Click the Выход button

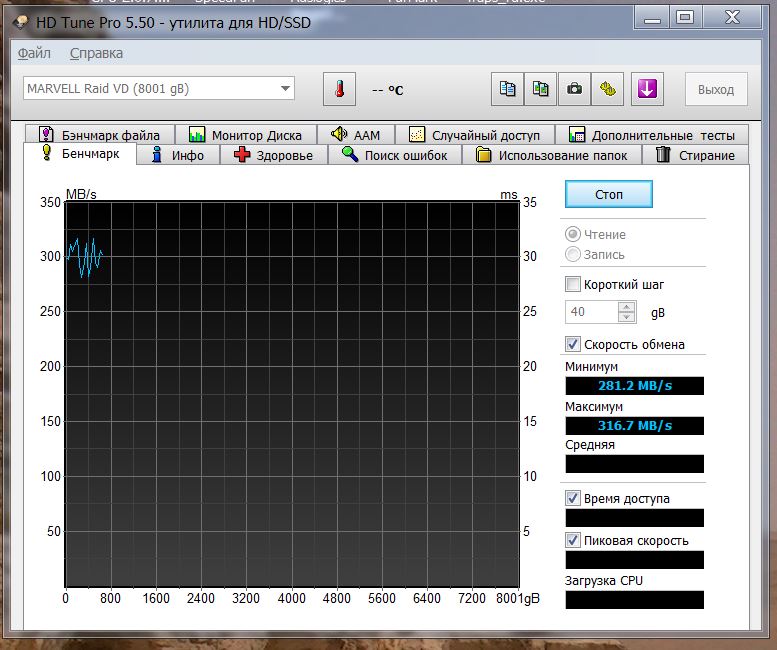coord(715,89)
